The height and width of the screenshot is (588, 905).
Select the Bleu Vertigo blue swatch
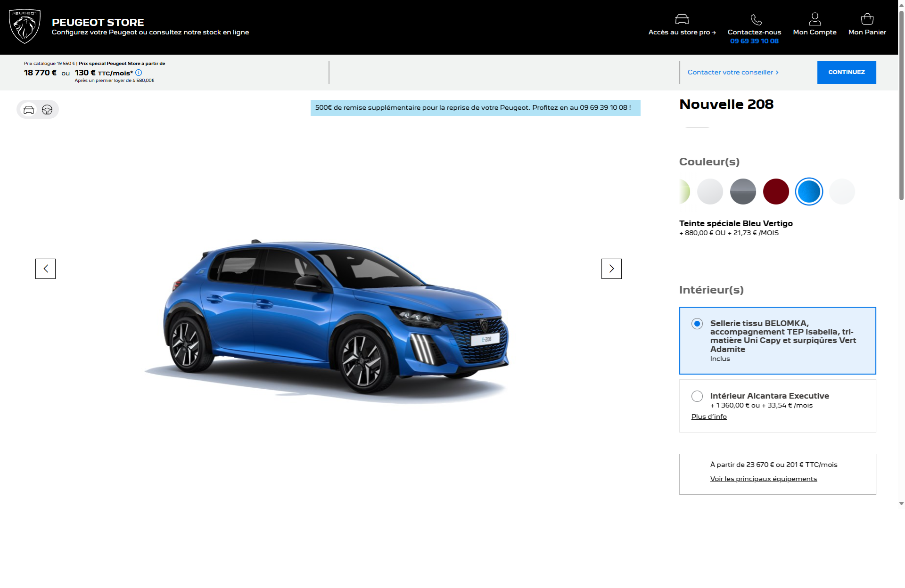809,192
